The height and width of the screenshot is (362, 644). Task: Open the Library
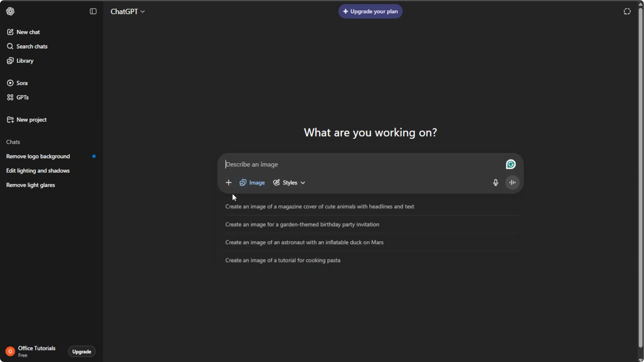51,61
